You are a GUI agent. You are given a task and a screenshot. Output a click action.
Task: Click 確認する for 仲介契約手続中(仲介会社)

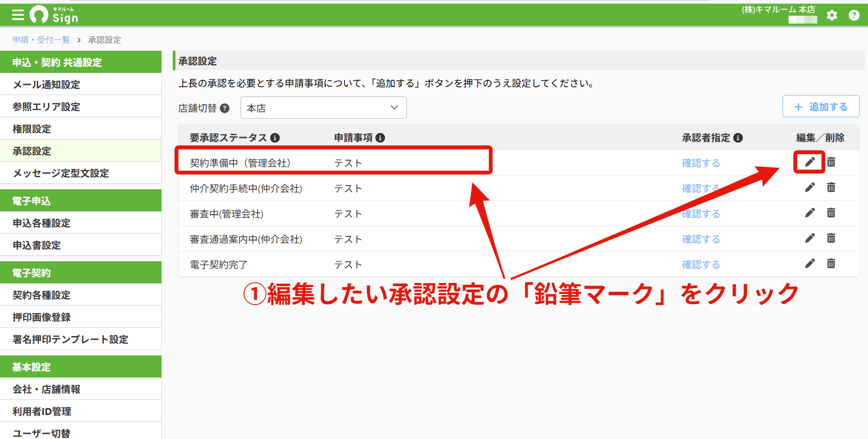click(x=701, y=188)
